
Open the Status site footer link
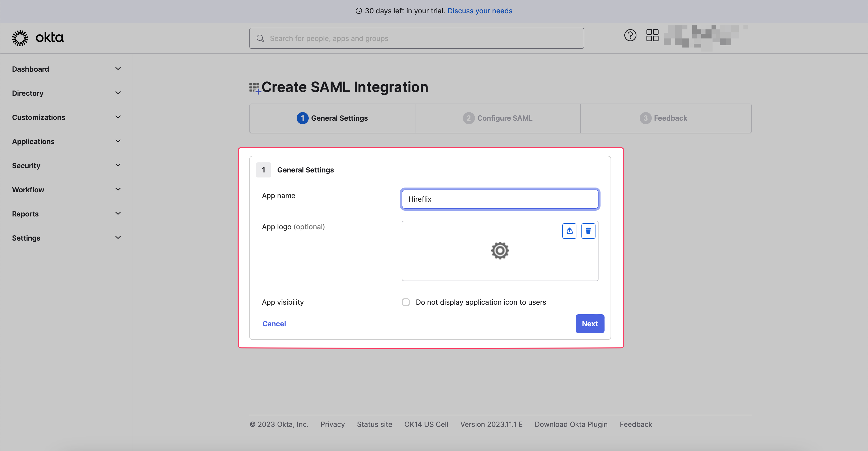pyautogui.click(x=374, y=424)
